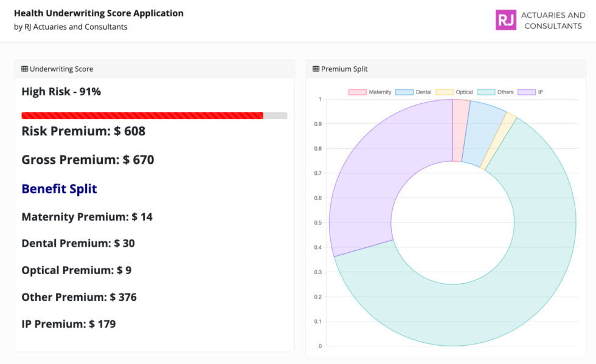Viewport: 596px width, 364px height.
Task: Click the table icon beside Underwriting Score
Action: 25,69
